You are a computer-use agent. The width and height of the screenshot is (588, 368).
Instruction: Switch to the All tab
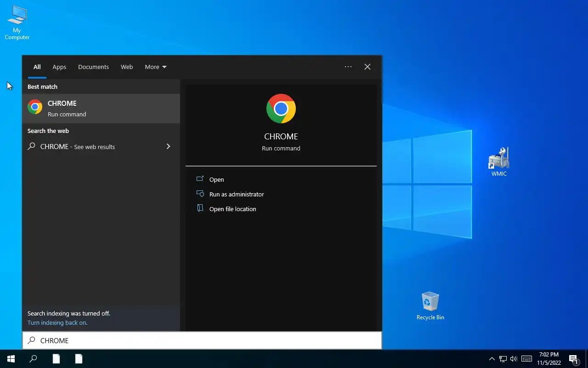click(37, 67)
